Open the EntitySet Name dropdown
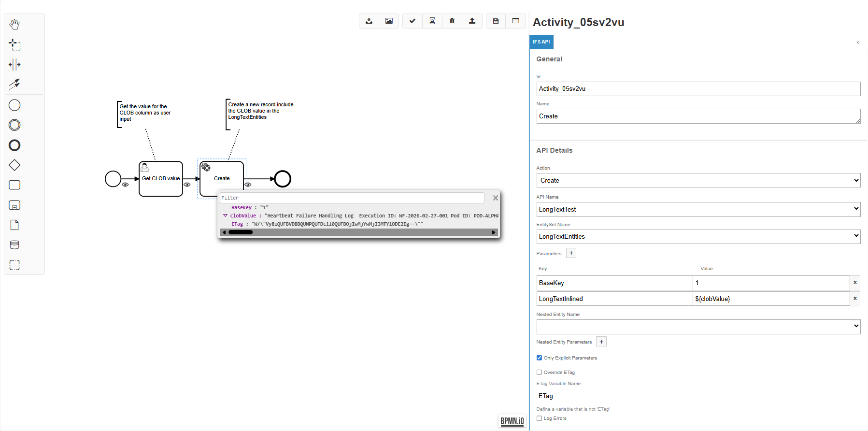This screenshot has width=868, height=431. 698,236
